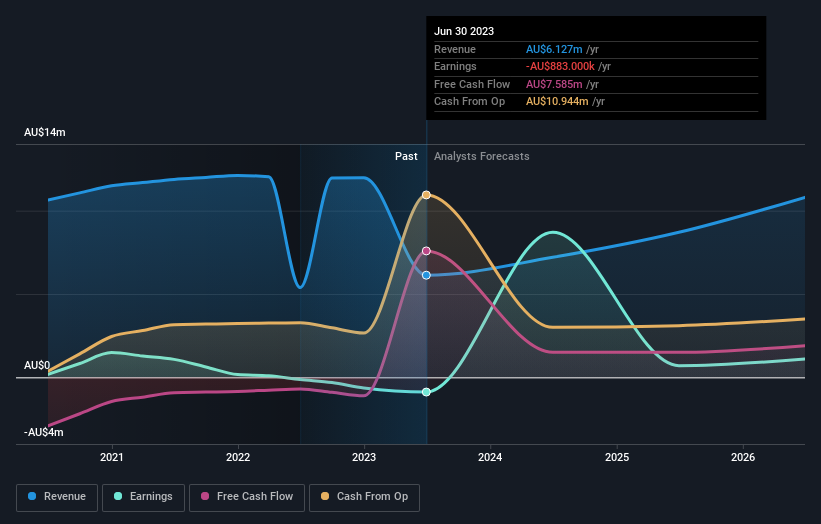Toggle the Cash From Op legend series
821x524 pixels.
click(x=364, y=497)
